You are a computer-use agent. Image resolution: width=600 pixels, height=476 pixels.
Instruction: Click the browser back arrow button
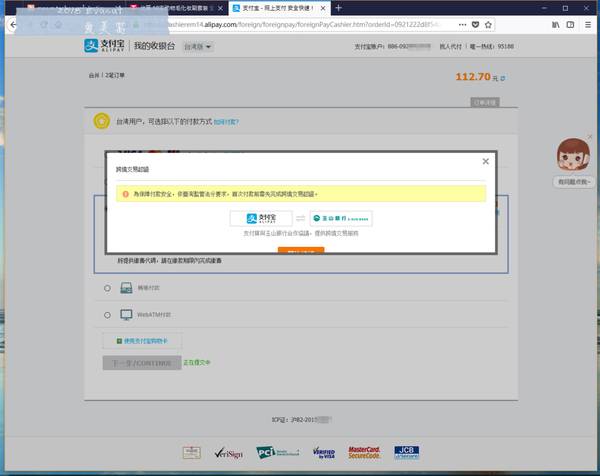click(x=13, y=25)
